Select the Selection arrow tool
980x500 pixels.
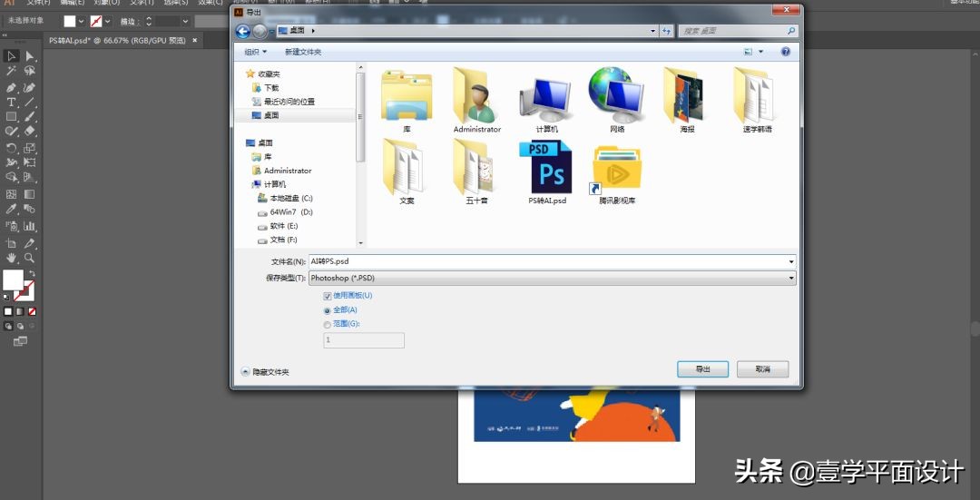pos(11,57)
